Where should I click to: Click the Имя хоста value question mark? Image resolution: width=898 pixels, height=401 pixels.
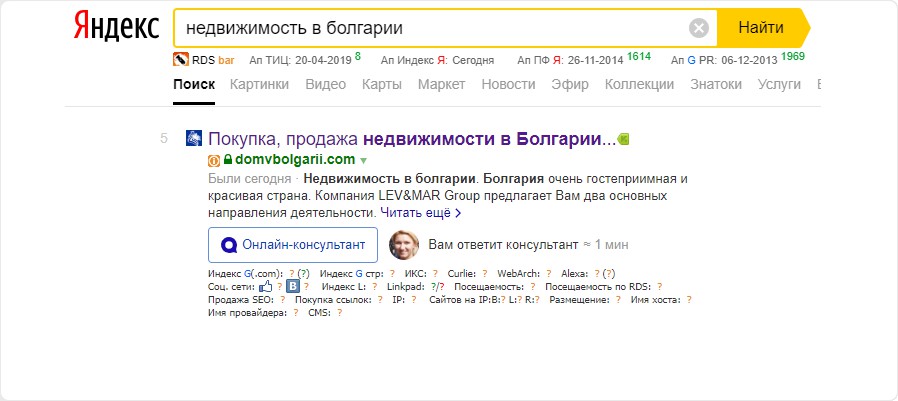(x=689, y=299)
